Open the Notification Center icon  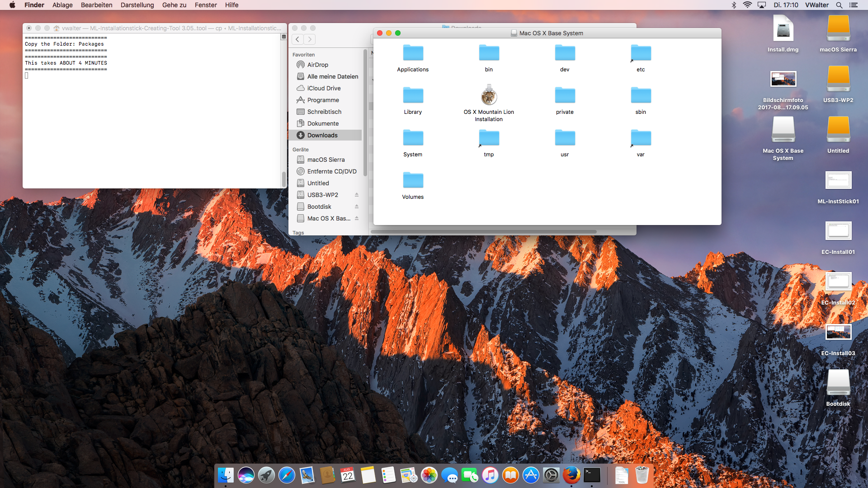click(x=854, y=5)
